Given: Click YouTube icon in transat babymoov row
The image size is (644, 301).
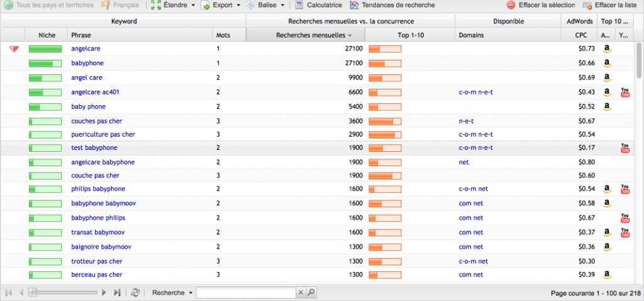Looking at the screenshot, I should coord(625,233).
